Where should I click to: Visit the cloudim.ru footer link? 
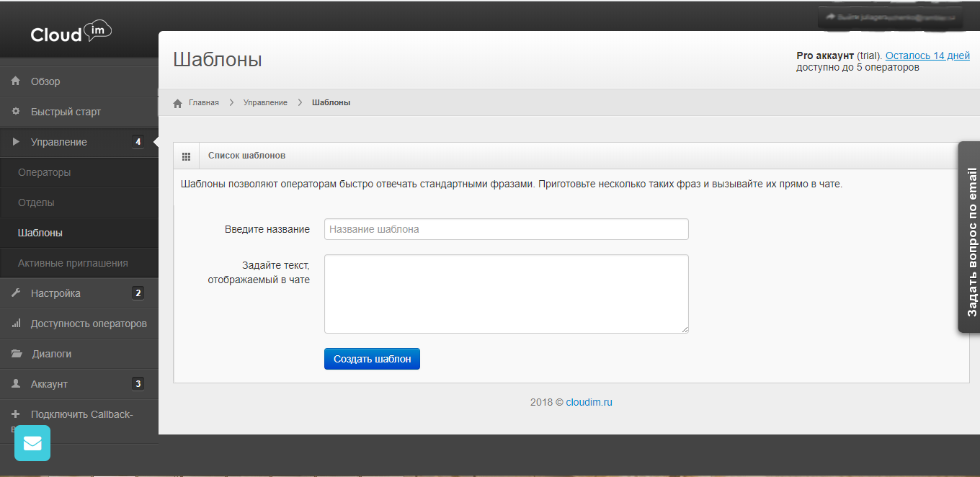588,402
